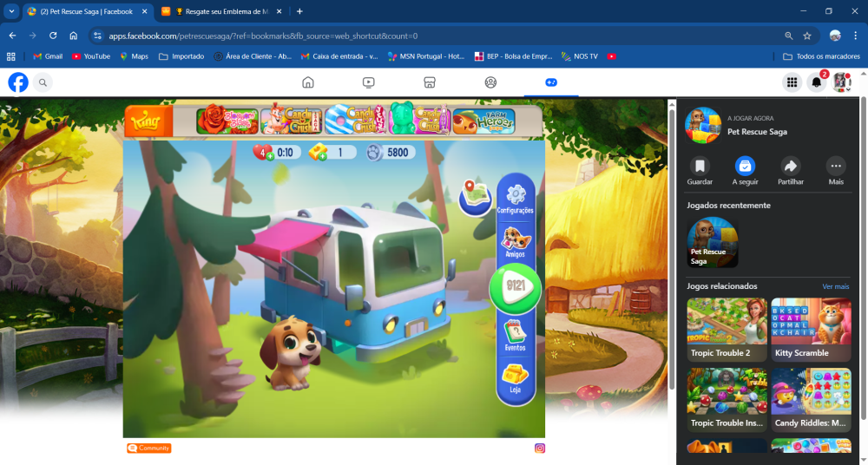Screen dimensions: 868x465
Task: Open recently played Pet Rescue Saga thumbnail
Action: [x=713, y=242]
